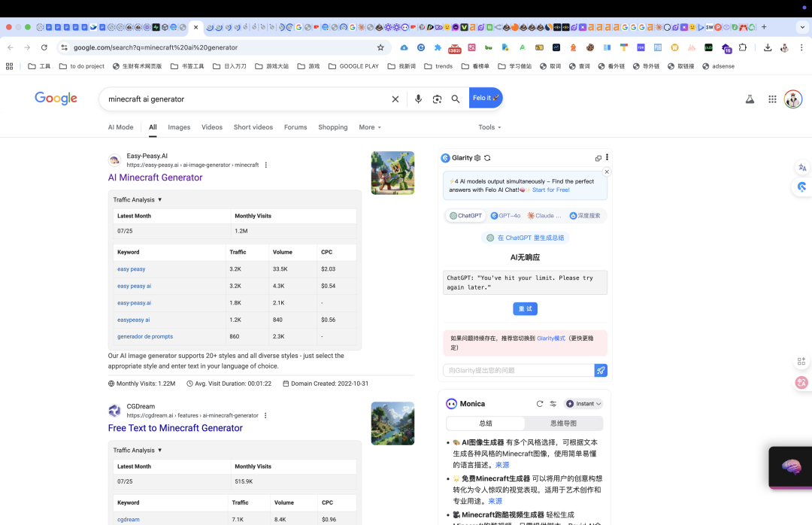Switch to Short videos tab
This screenshot has width=812, height=525.
(x=253, y=127)
